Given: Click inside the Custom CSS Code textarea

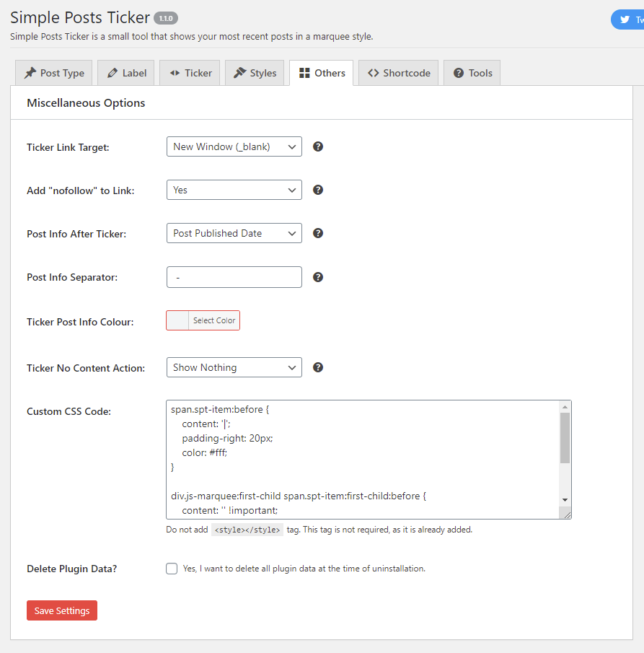Looking at the screenshot, I should point(363,460).
